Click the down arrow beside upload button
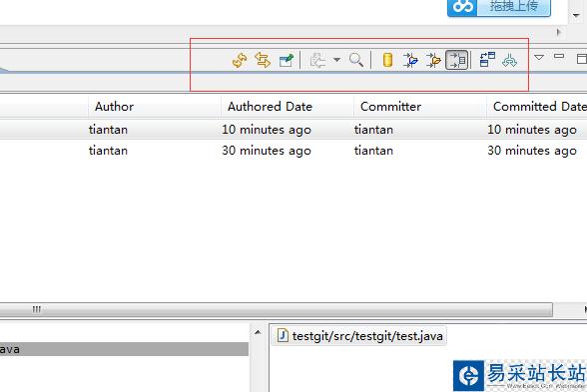Viewport: 587px width, 392px height. coord(576,16)
